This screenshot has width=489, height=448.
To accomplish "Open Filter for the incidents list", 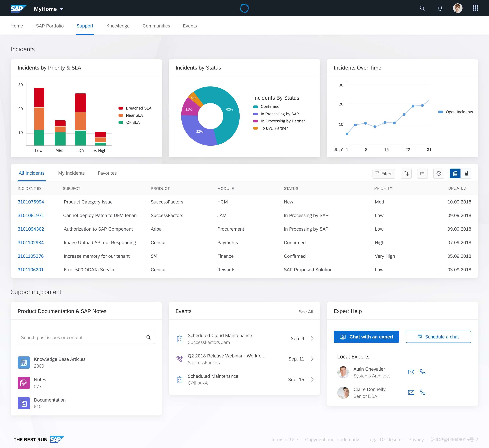I will coord(384,174).
